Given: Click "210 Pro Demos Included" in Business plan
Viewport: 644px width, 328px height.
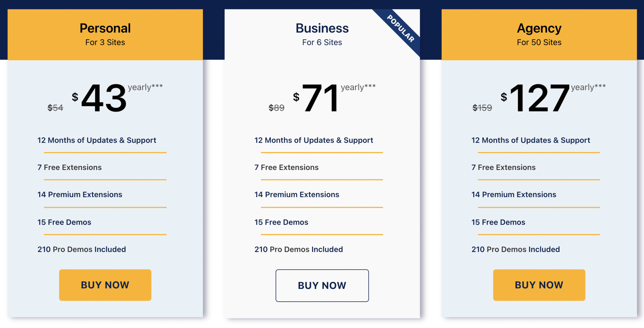Looking at the screenshot, I should point(298,249).
